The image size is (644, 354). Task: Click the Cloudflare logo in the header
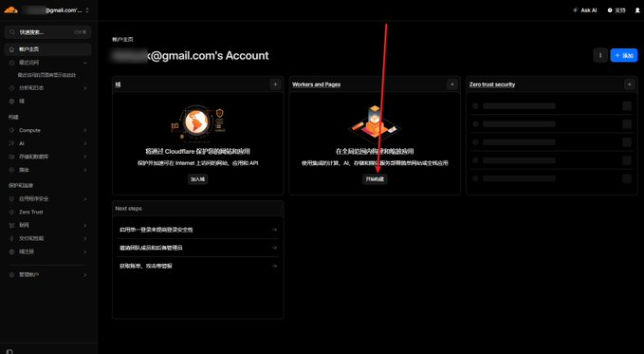[x=10, y=9]
